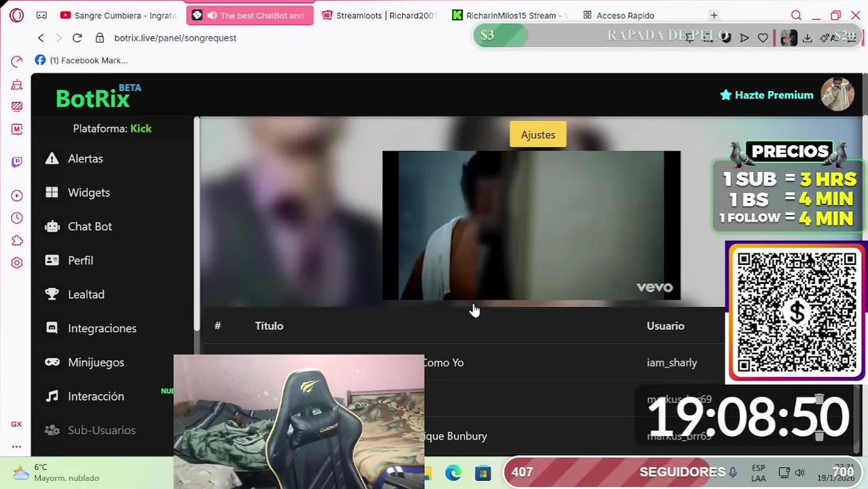Delete first markus_brr69 song with trash icon

(819, 399)
